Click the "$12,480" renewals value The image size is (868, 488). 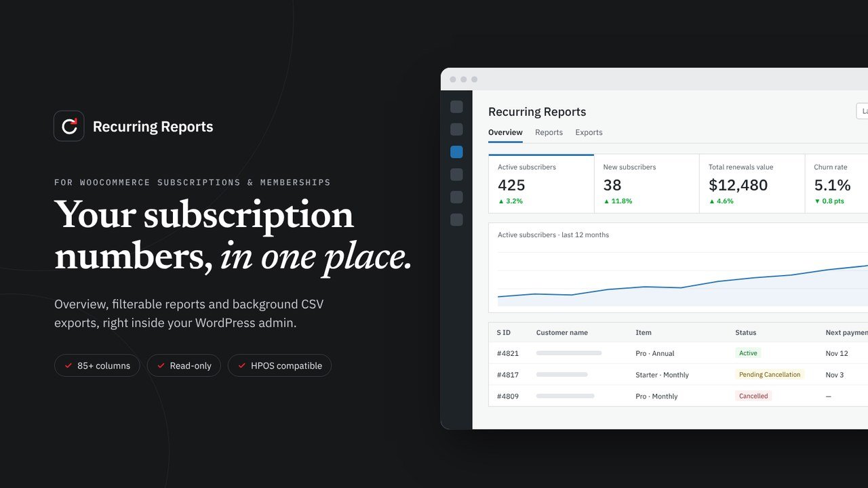738,185
